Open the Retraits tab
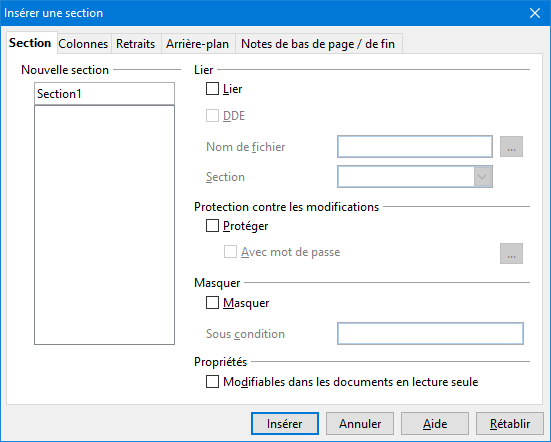This screenshot has width=551, height=442. click(x=136, y=44)
